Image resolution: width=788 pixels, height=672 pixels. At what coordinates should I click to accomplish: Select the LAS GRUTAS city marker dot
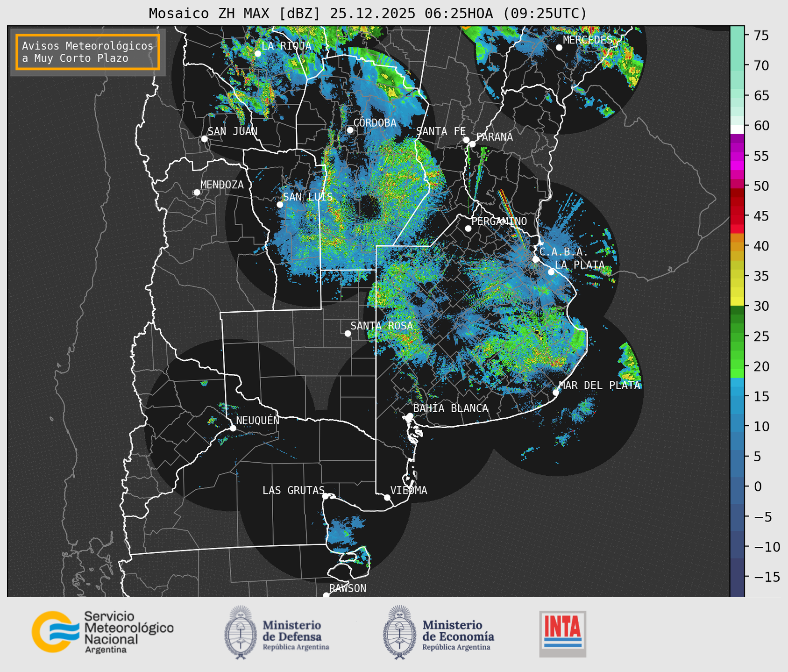[326, 496]
